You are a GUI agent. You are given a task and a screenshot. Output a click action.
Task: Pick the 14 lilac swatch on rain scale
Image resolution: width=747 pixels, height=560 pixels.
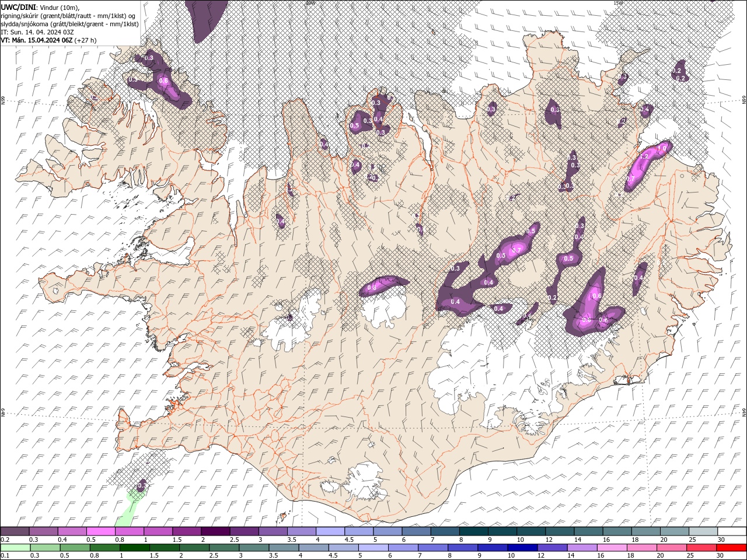tap(582, 548)
